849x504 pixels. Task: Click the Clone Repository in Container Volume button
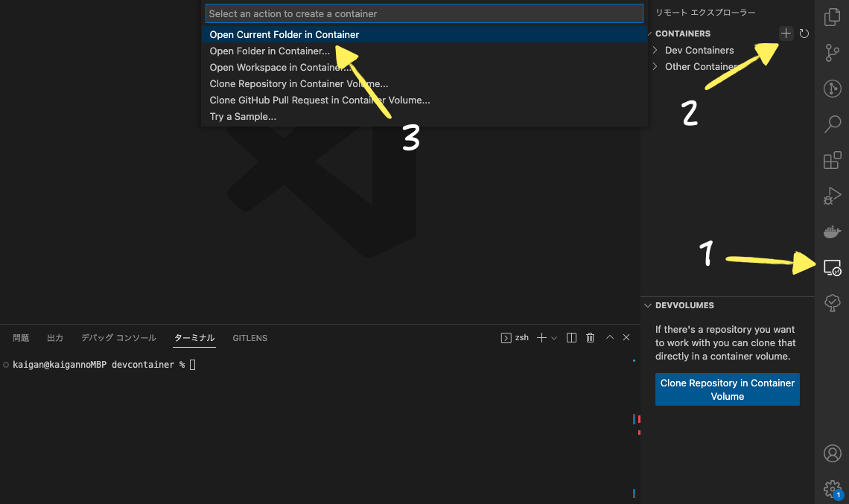tap(727, 389)
